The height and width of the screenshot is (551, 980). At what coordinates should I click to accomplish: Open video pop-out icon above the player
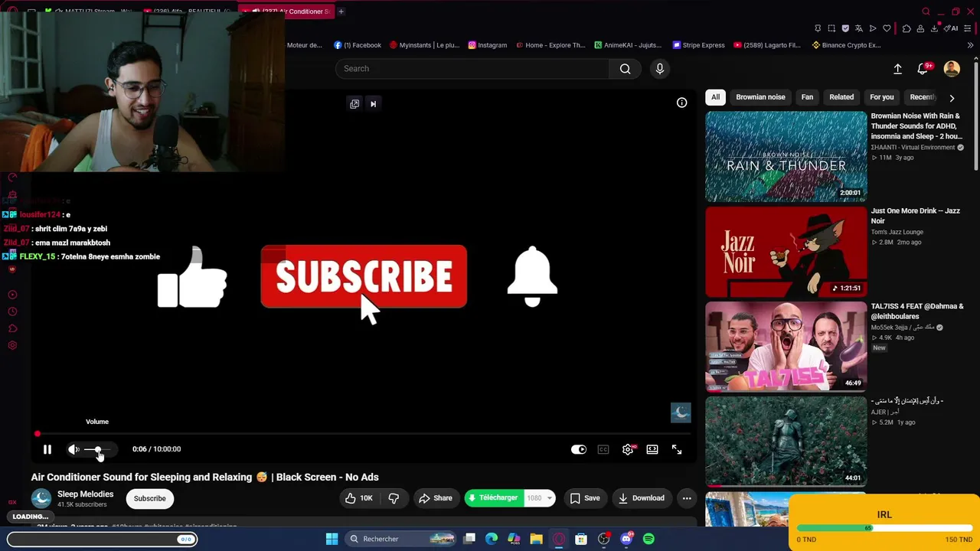[354, 104]
